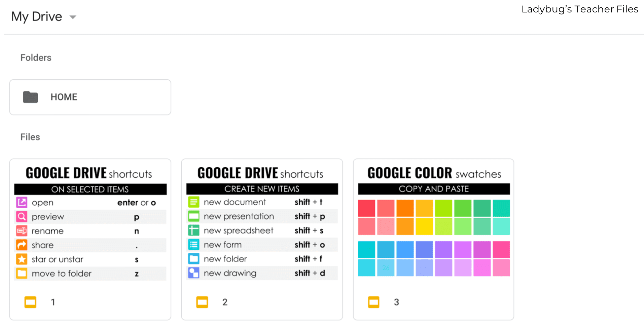Pick the teal swatch at top row end
Screen dimensions: 644x335
coord(501,208)
